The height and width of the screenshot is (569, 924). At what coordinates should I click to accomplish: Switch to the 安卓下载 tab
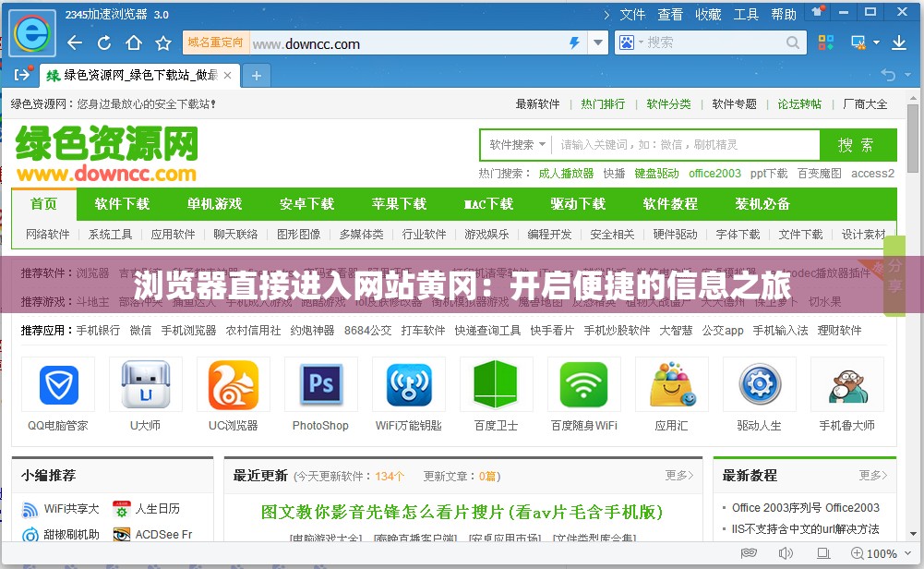tap(306, 204)
